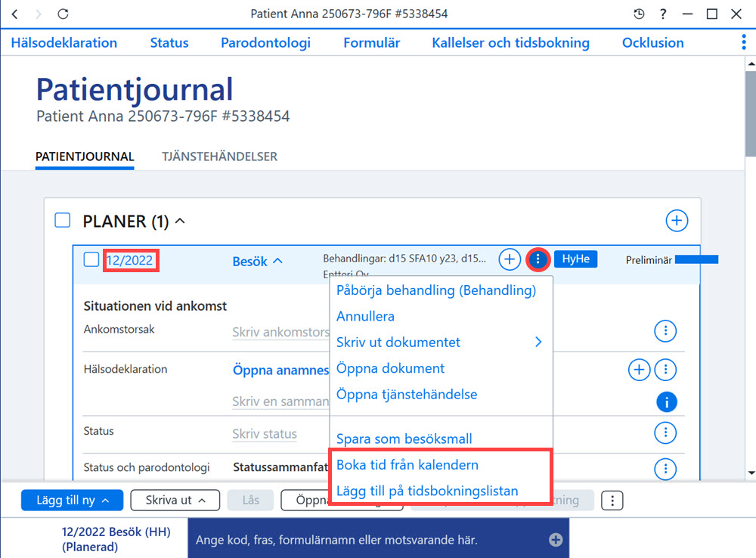This screenshot has width=756, height=558.
Task: Click the plus icon in PLANER header
Action: click(x=677, y=221)
